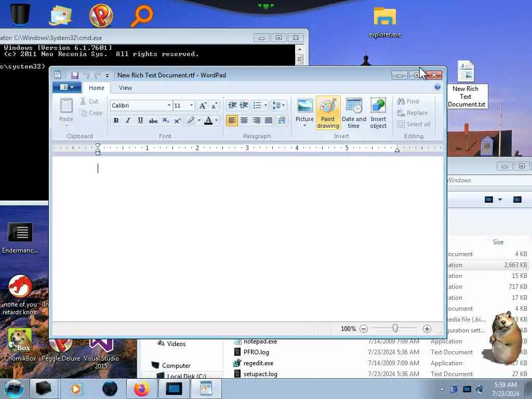
Task: Click inside the blank document area
Action: coord(248,239)
